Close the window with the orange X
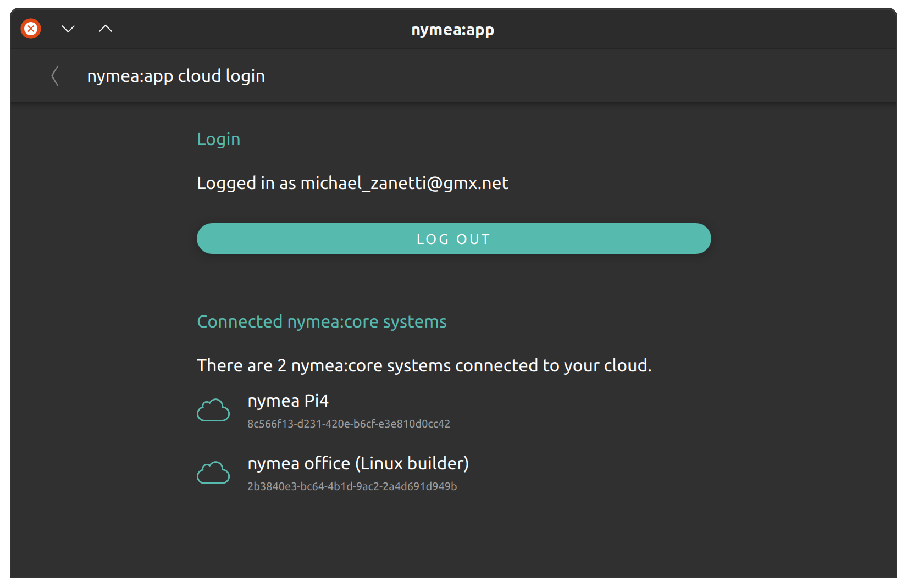The image size is (907, 588). (31, 29)
